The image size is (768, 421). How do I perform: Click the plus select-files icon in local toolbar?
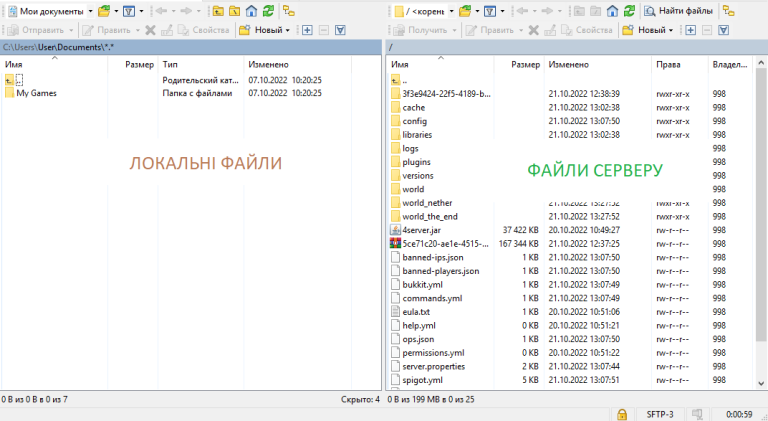(x=306, y=30)
